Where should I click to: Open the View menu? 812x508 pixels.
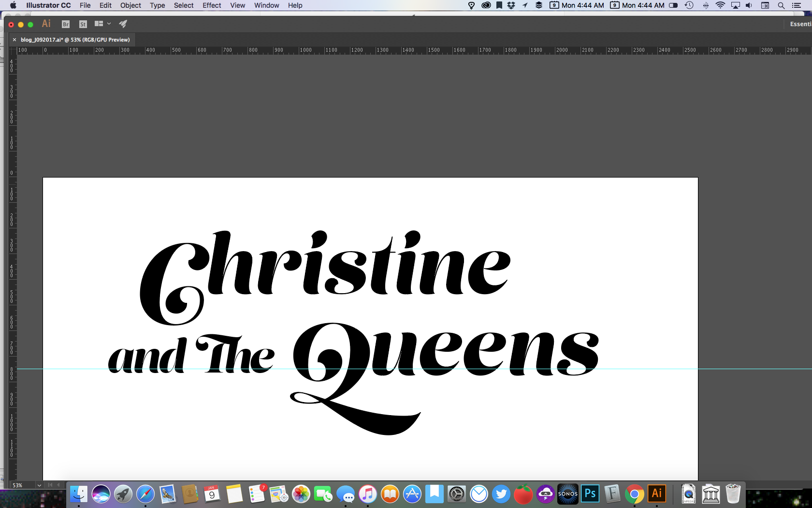coord(237,5)
